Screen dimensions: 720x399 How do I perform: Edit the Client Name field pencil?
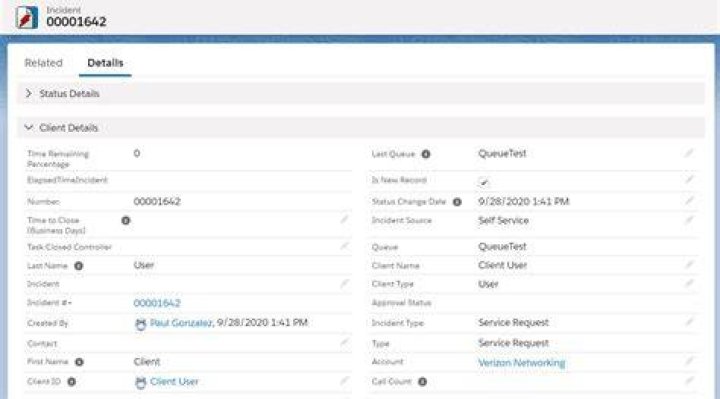point(689,264)
